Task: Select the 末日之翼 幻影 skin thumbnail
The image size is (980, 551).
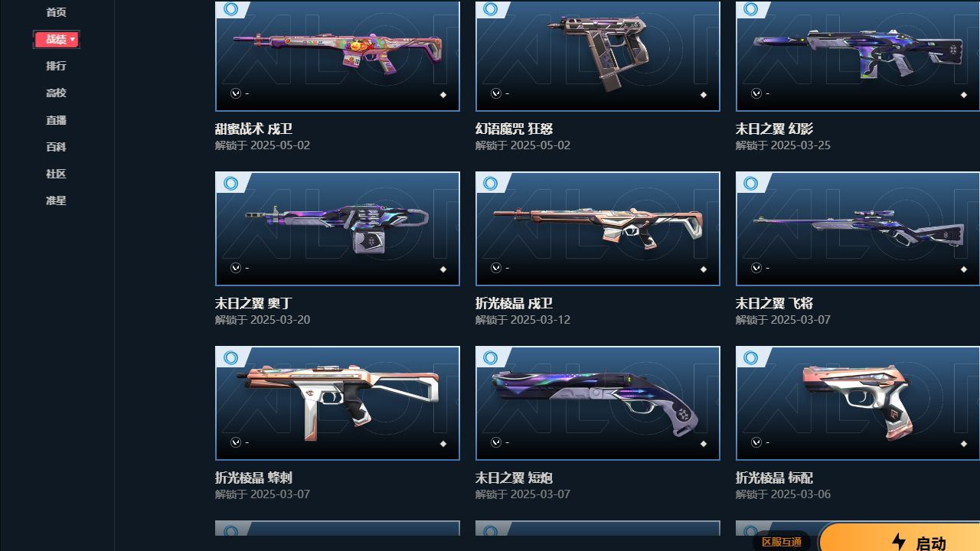Action: click(857, 56)
